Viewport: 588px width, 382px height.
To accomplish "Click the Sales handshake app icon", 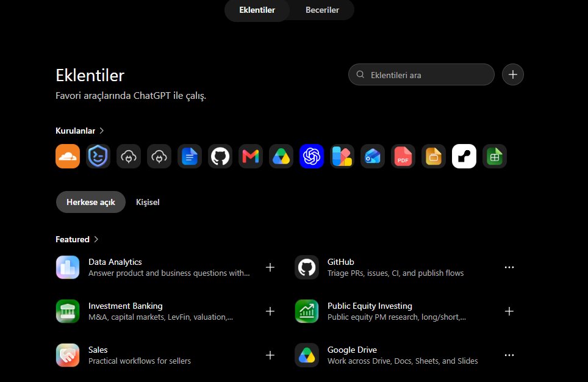I will coord(68,355).
